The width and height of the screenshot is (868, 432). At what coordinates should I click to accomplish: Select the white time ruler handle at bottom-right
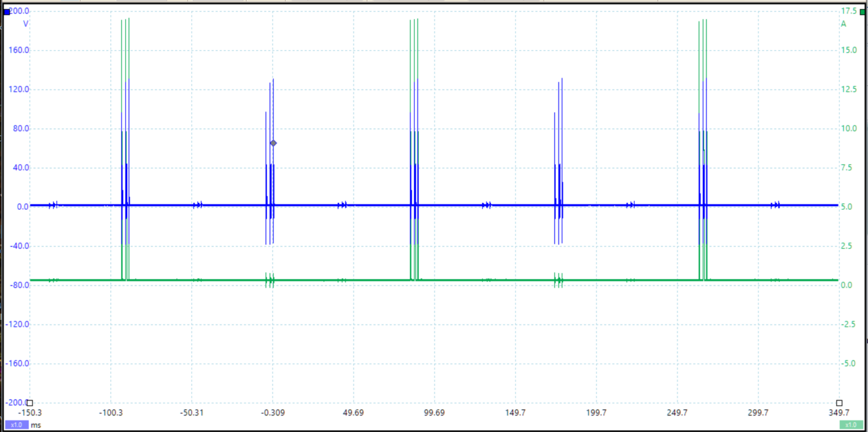839,403
